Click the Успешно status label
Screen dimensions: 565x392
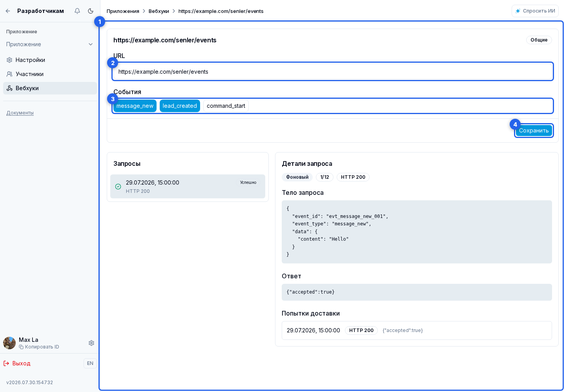(248, 183)
